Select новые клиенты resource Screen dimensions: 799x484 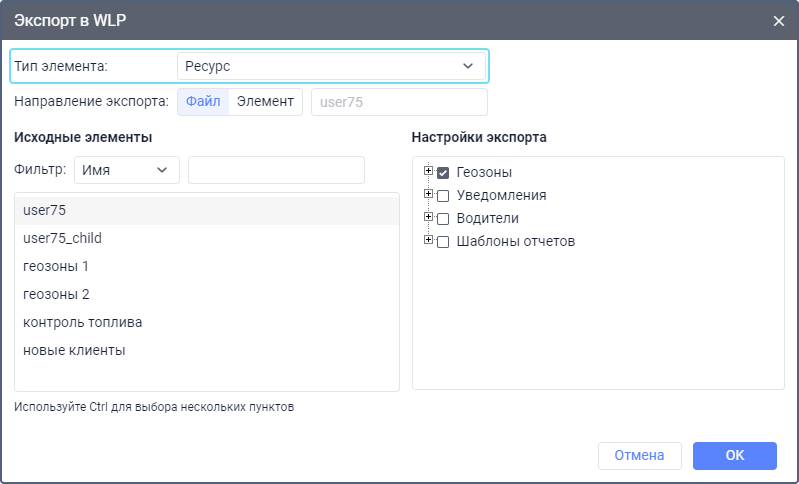pos(206,350)
